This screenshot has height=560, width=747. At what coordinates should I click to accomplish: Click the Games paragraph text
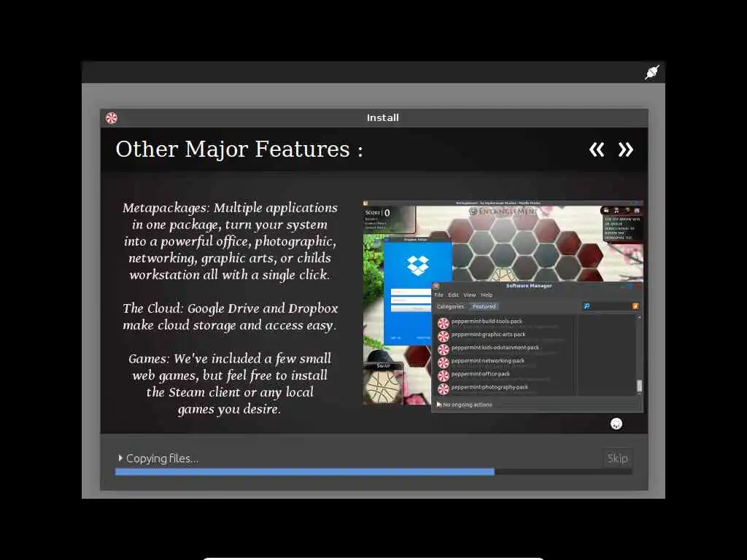coord(230,384)
